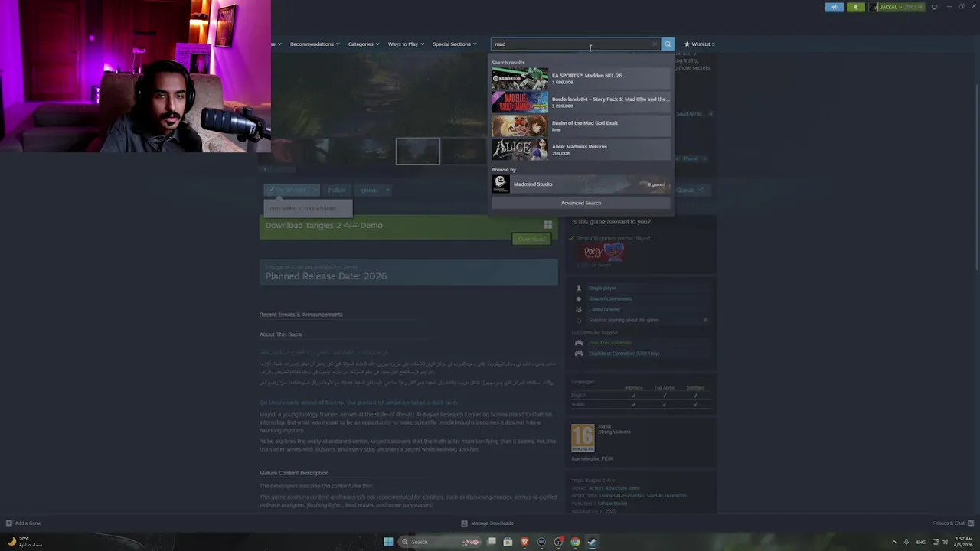Image resolution: width=980 pixels, height=551 pixels.
Task: Open the Wishlist star link
Action: click(x=699, y=44)
